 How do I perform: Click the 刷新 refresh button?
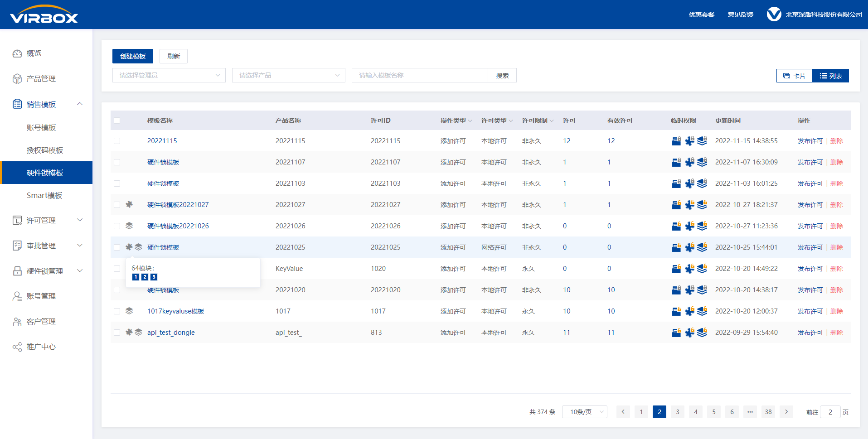point(174,56)
